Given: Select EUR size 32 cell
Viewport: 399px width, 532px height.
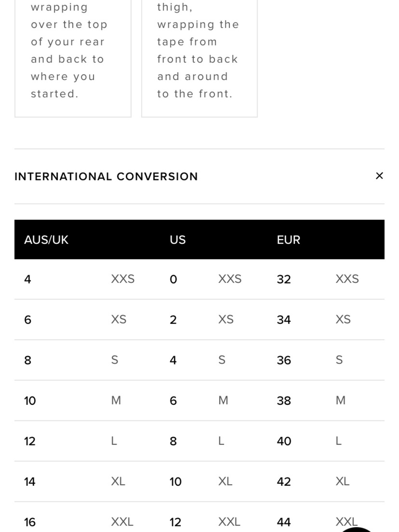Looking at the screenshot, I should [x=284, y=279].
